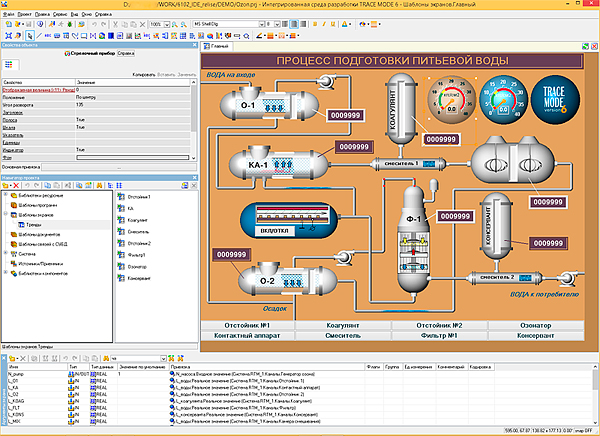The image size is (600, 436).
Task: Select the arrow pointer tool
Action: tap(29, 36)
